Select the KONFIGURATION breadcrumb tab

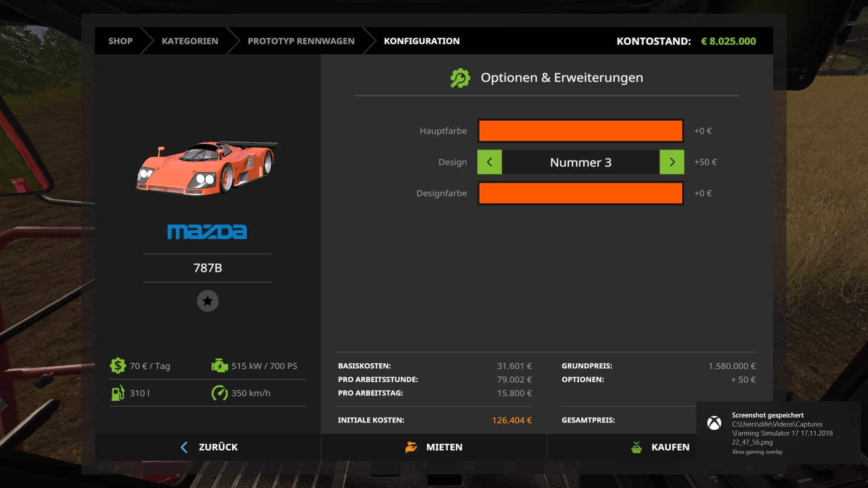pos(421,41)
